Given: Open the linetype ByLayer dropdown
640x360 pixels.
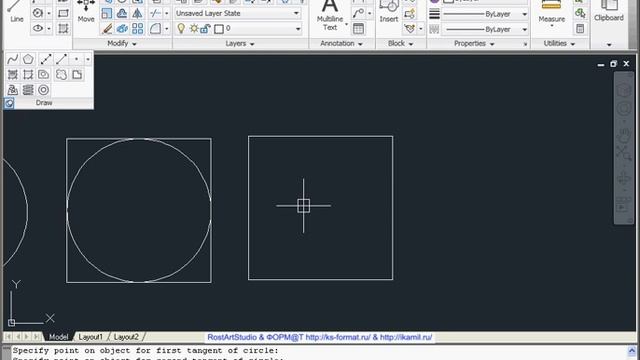Looking at the screenshot, I should coord(524,29).
